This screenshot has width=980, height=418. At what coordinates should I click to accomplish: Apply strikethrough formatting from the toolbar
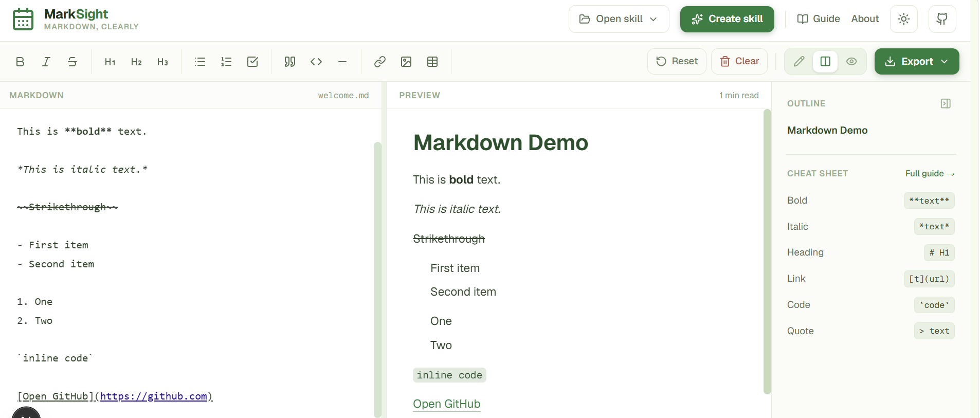[x=72, y=62]
